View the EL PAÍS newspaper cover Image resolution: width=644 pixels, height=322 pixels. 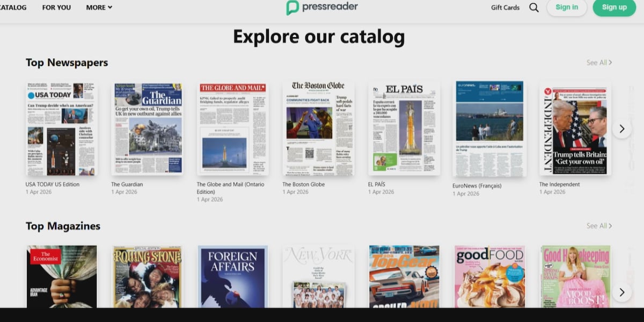[x=404, y=129]
